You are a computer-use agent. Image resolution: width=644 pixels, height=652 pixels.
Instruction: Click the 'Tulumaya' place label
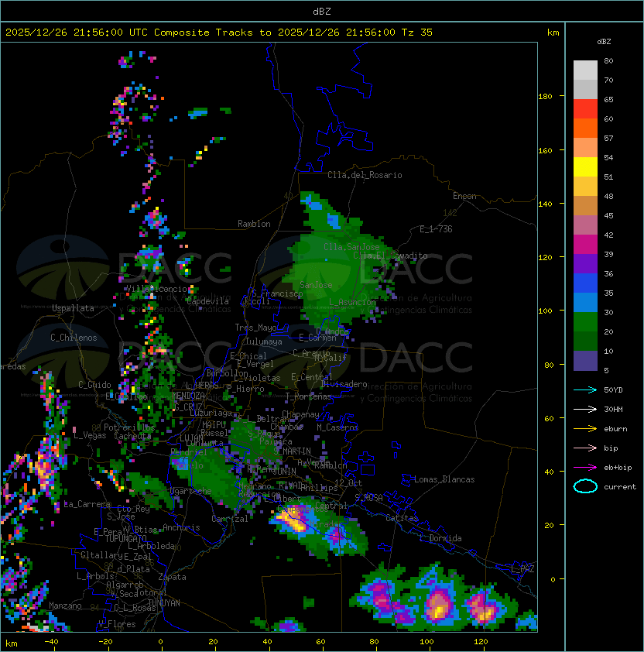(264, 341)
